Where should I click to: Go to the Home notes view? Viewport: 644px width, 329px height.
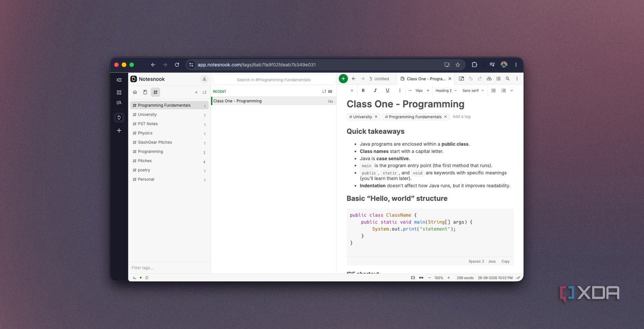tap(135, 92)
